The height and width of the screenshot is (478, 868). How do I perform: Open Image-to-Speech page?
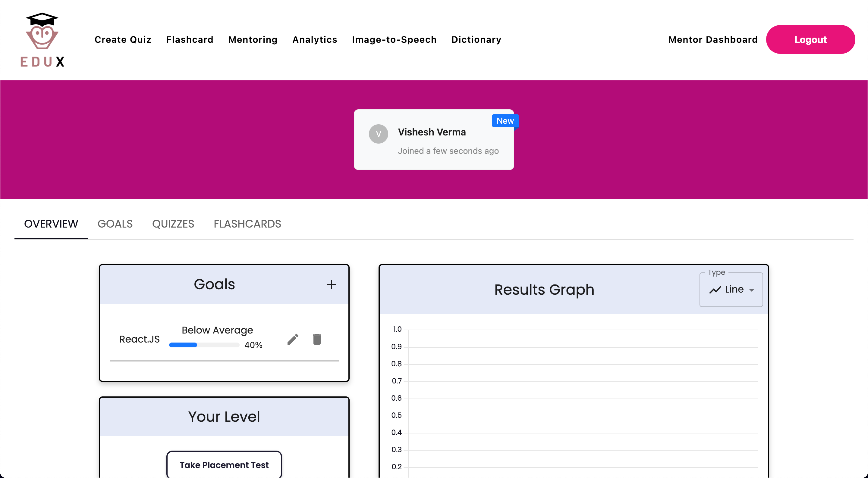coord(394,40)
